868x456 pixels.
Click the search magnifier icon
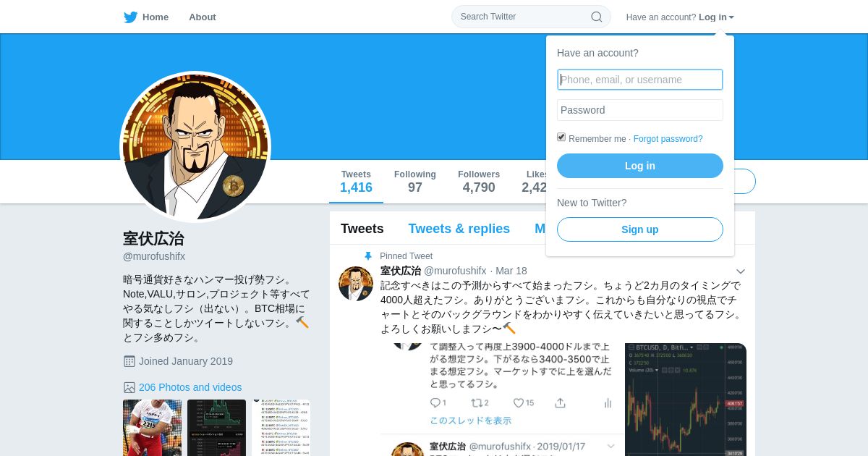tap(597, 17)
